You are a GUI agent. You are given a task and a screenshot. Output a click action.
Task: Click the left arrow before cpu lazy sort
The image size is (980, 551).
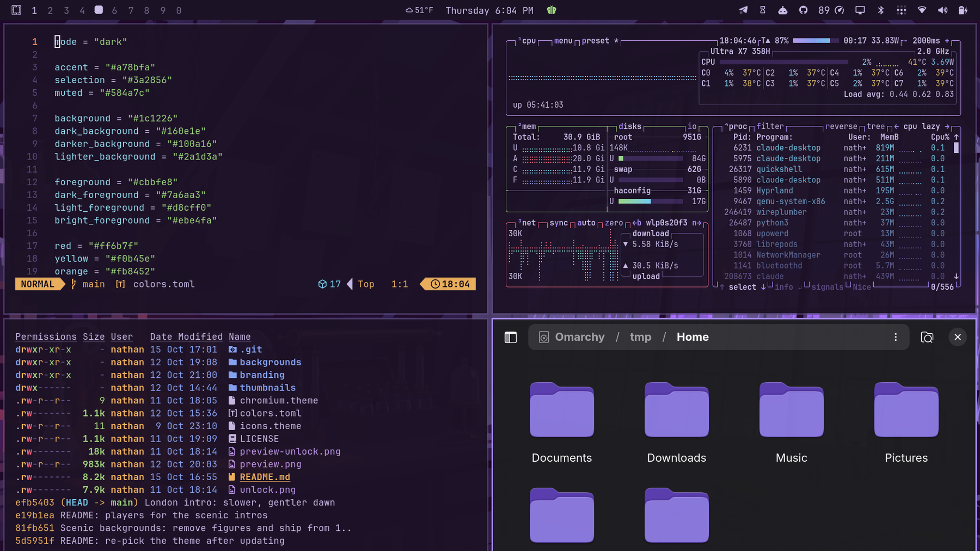tap(896, 126)
